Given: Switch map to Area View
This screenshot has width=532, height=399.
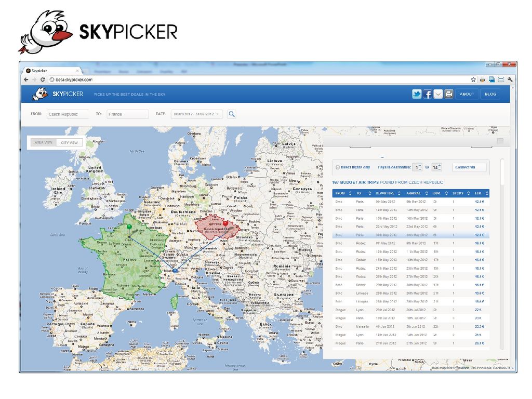Looking at the screenshot, I should click(x=44, y=142).
